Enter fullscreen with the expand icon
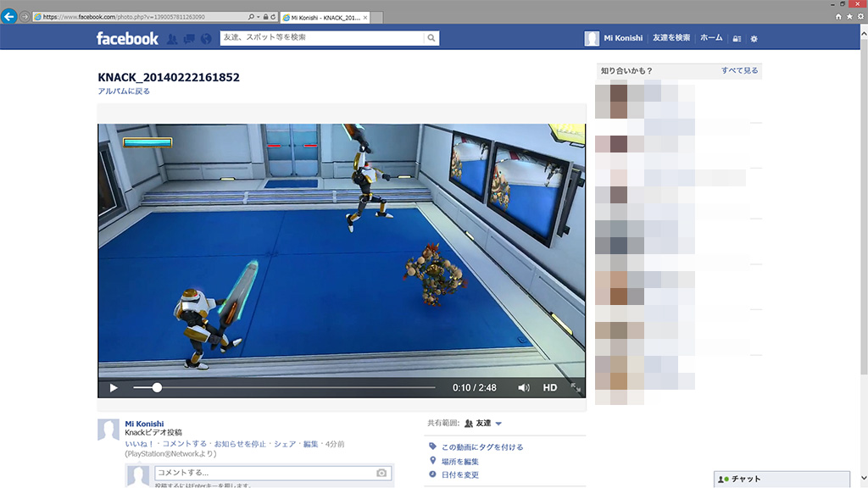Screen dimensions: 868x488 click(x=576, y=388)
